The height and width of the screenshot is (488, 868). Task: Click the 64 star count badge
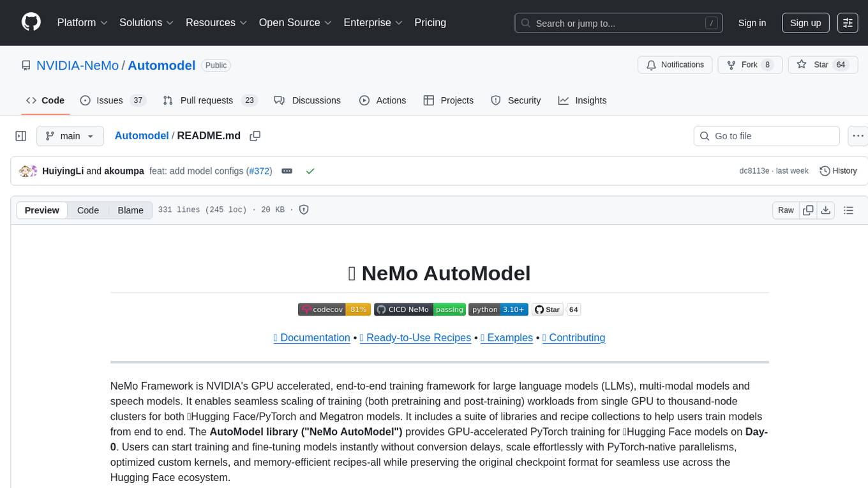coord(573,310)
